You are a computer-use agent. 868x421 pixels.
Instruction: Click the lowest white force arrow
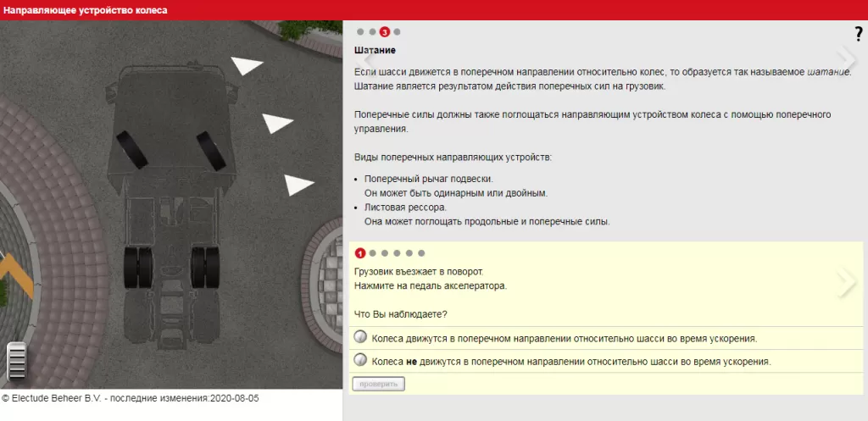[298, 185]
